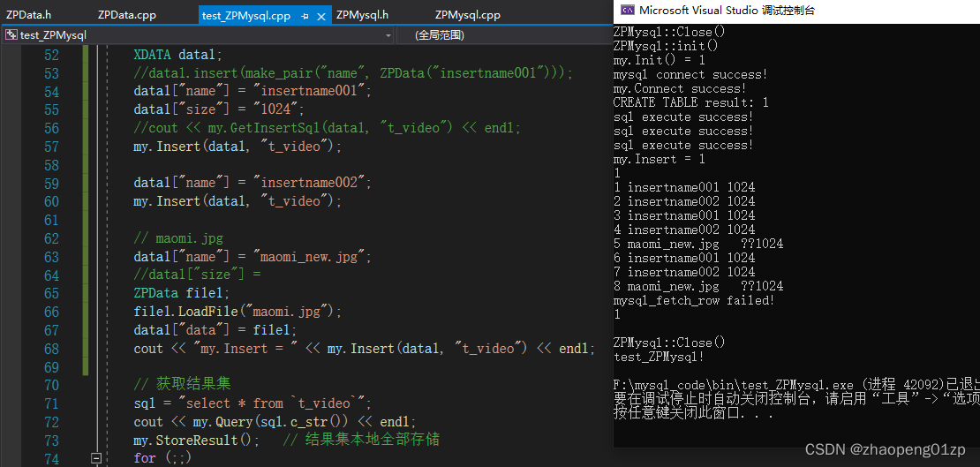Pin the test_ZPMysql.cpp tab
This screenshot has width=980, height=467.
305,16
